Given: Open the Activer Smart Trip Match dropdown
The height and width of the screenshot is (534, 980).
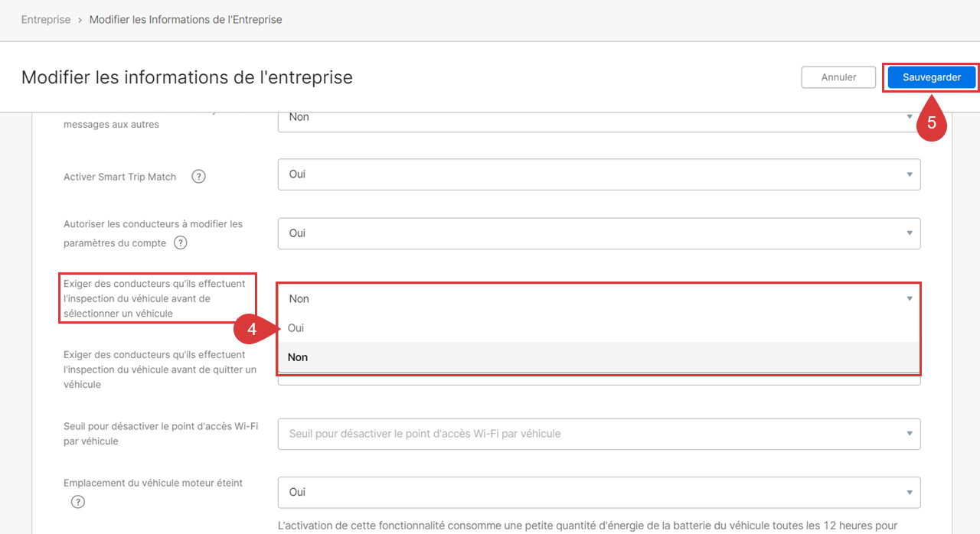Looking at the screenshot, I should pyautogui.click(x=599, y=174).
